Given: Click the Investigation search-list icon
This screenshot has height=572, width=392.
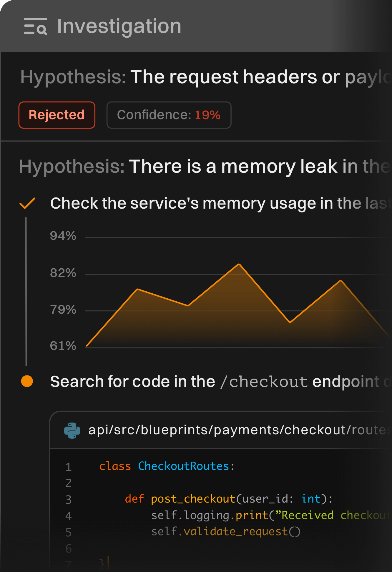Looking at the screenshot, I should click(35, 26).
